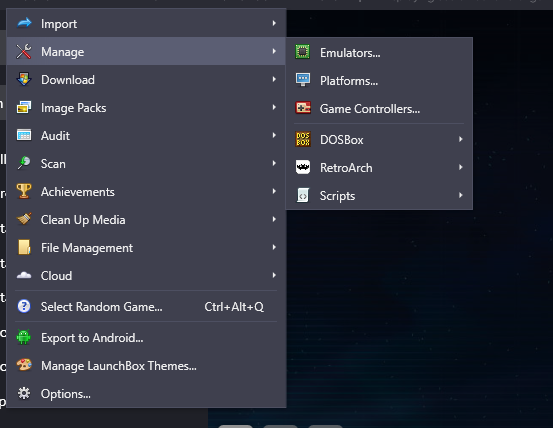
Task: Click the Cloud icon
Action: [24, 275]
